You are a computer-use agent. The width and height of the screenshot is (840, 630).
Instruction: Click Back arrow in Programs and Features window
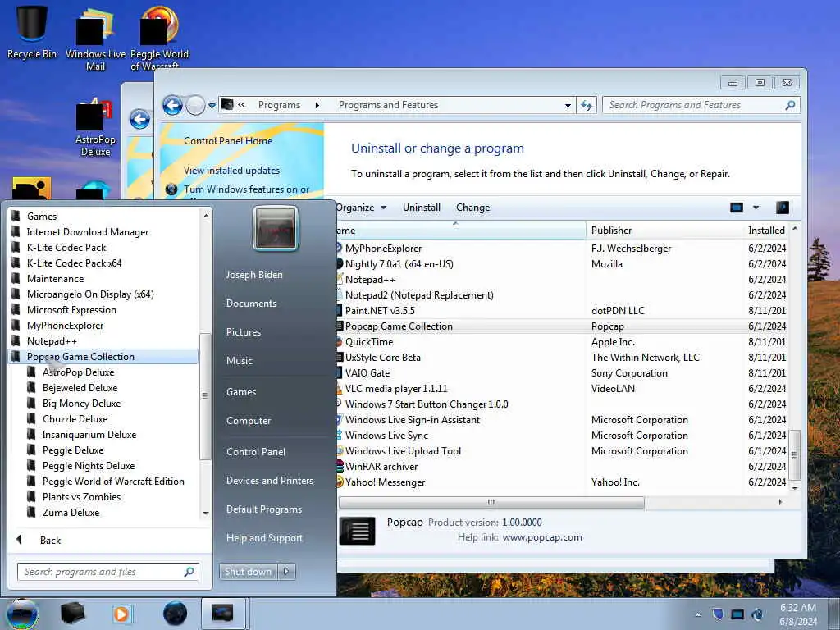click(172, 106)
